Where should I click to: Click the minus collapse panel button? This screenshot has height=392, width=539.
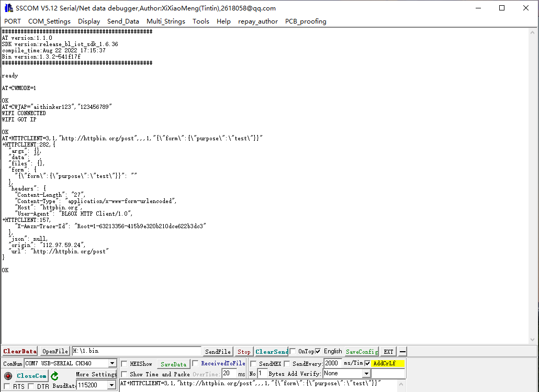(402, 351)
